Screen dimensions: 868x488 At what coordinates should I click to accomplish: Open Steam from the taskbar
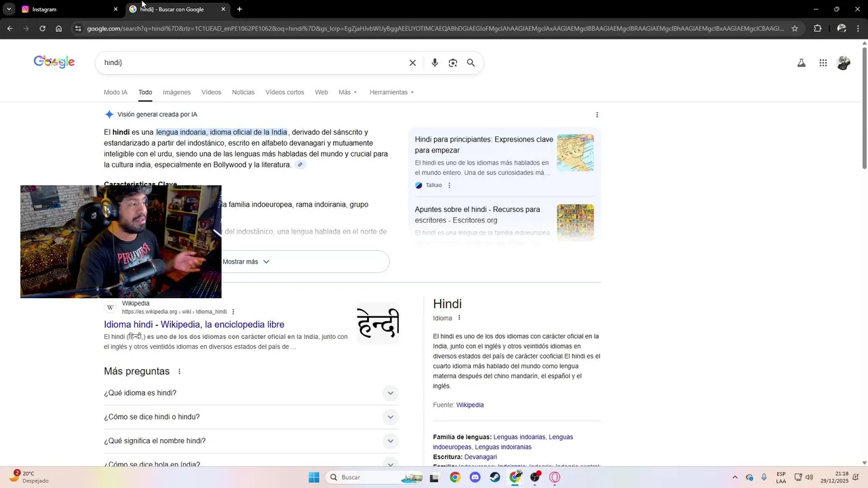click(x=495, y=477)
